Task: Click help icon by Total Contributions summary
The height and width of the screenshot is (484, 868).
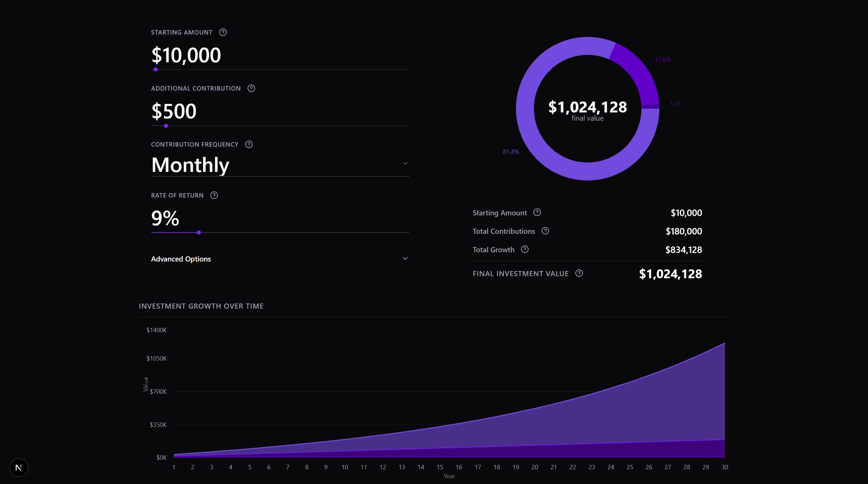Action: [545, 231]
